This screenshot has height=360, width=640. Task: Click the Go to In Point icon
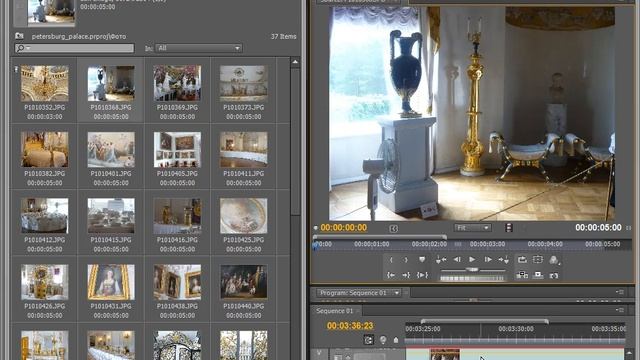point(391,276)
